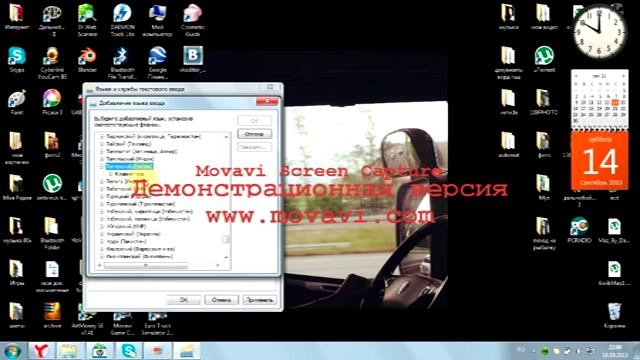Select the Татарский (Россия) language row
Viewport: 640px width, 360px height.
point(129,167)
